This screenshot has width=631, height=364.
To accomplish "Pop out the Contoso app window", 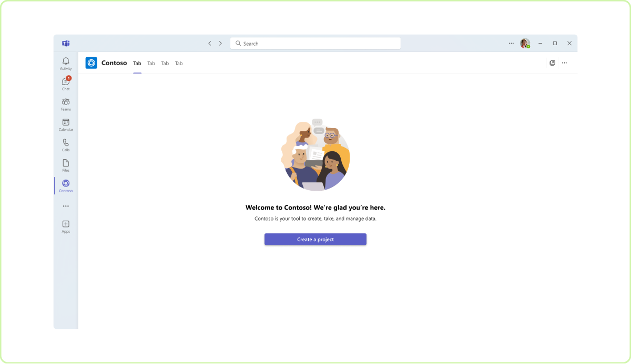I will coord(552,63).
